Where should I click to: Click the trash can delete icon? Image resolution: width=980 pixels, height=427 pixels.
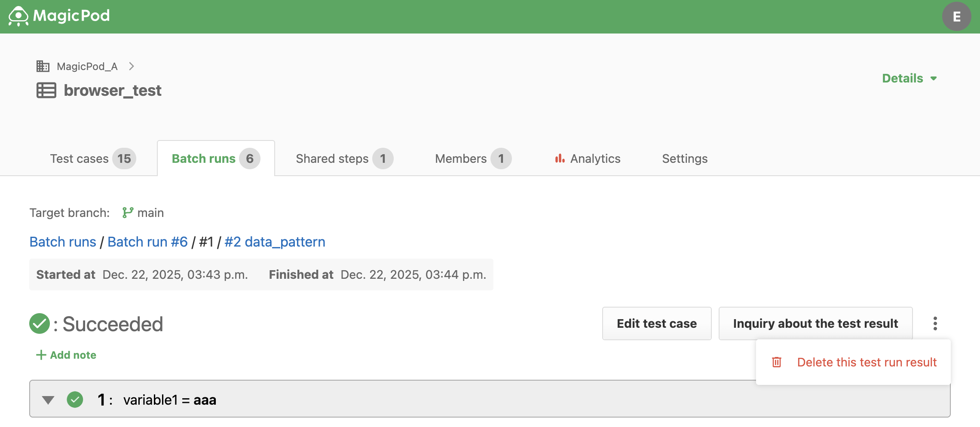point(776,362)
